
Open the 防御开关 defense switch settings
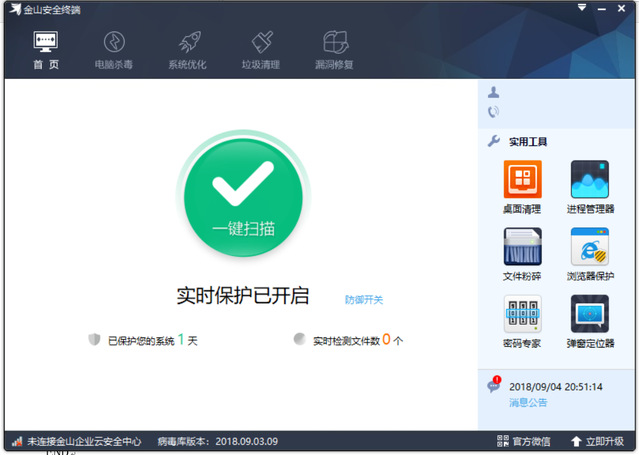pyautogui.click(x=363, y=300)
